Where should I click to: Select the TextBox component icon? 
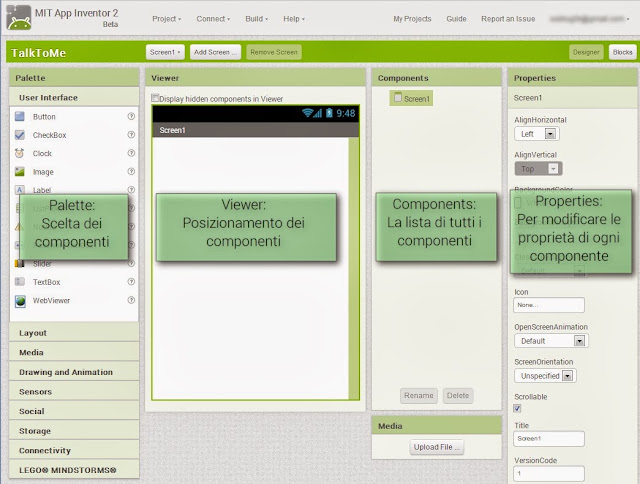click(x=20, y=282)
